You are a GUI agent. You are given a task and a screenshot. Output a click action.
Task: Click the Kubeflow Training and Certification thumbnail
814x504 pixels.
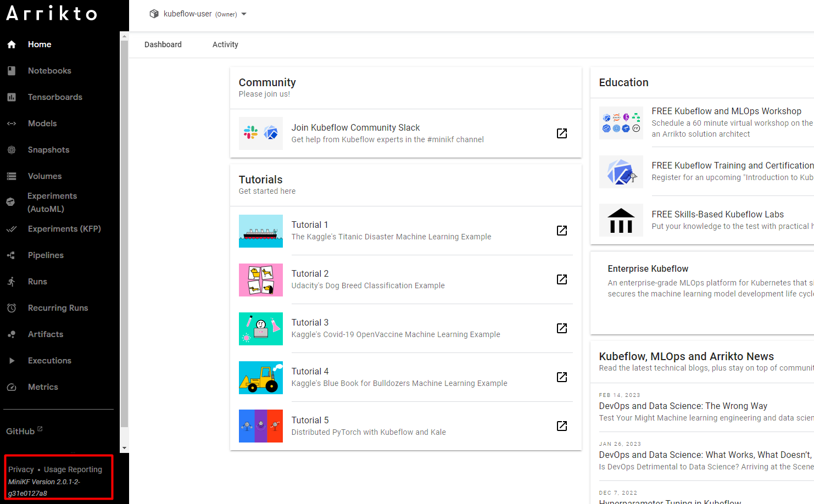[x=621, y=172]
